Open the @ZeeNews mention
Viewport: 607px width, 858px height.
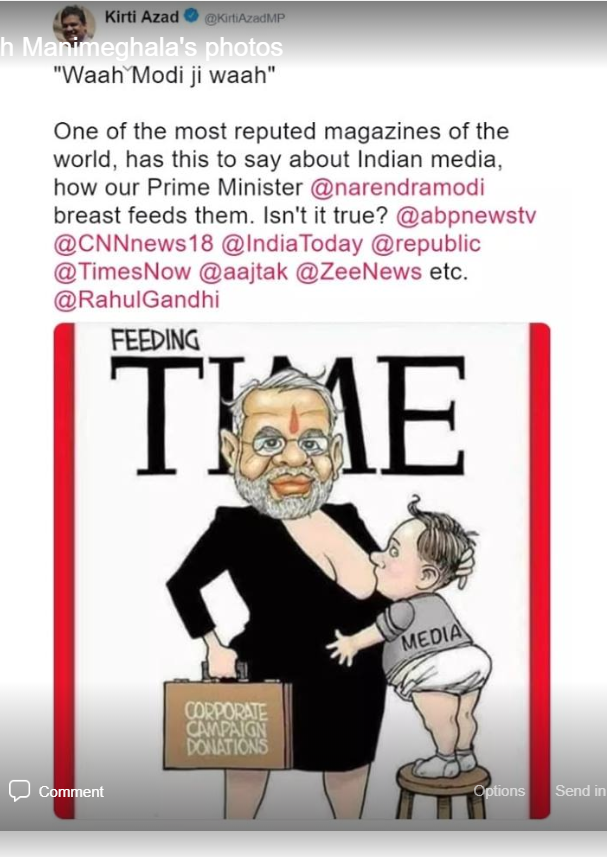point(359,272)
